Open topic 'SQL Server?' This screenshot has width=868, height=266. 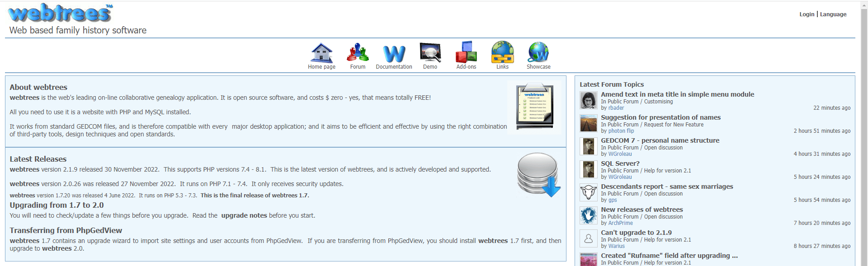coord(620,163)
